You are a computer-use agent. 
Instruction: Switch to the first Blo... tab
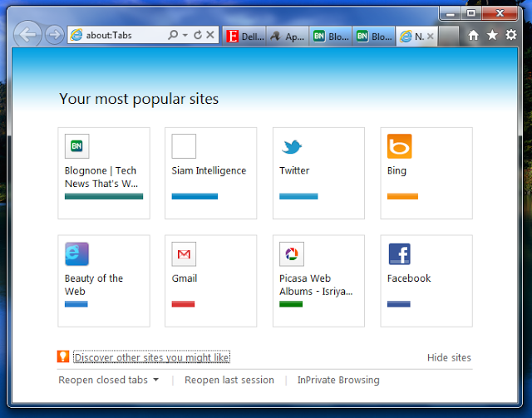click(331, 36)
